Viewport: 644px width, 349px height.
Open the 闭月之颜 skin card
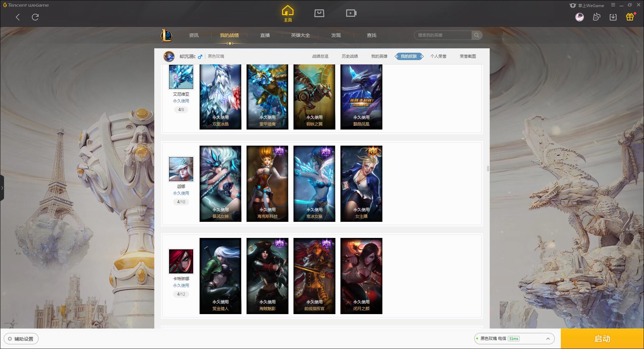(x=361, y=276)
